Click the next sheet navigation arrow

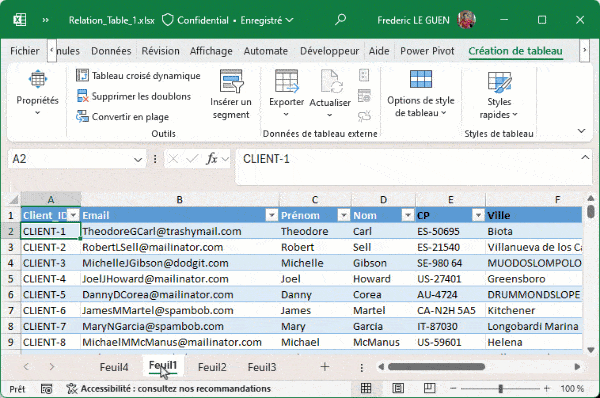click(52, 367)
